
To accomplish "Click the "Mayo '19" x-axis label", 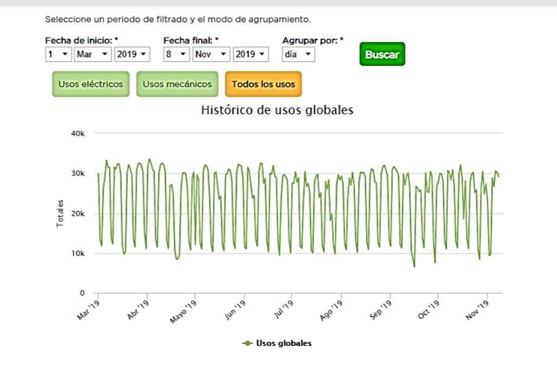I will tap(183, 311).
